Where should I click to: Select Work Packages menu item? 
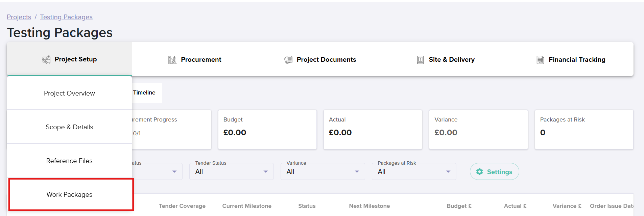click(70, 194)
